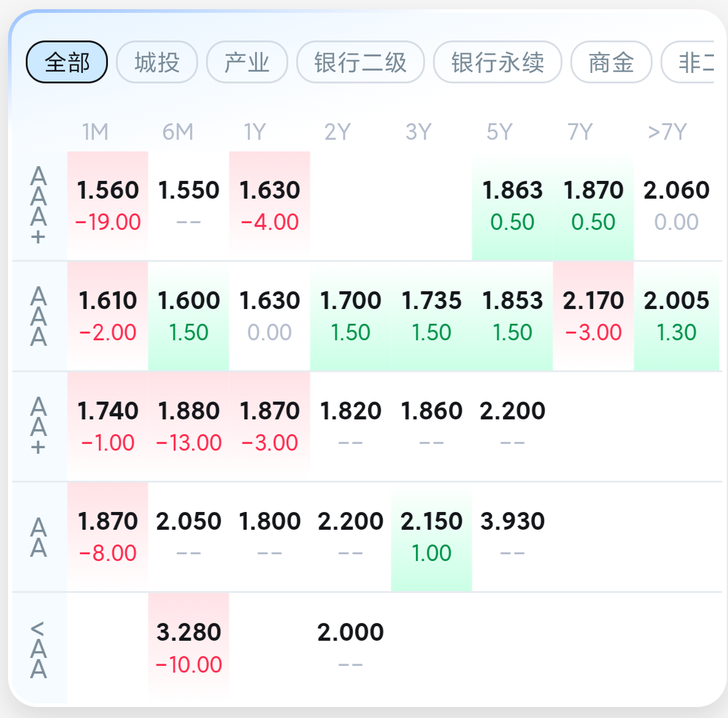
Task: Click the partially visible 非 tab at right
Action: pyautogui.click(x=693, y=62)
